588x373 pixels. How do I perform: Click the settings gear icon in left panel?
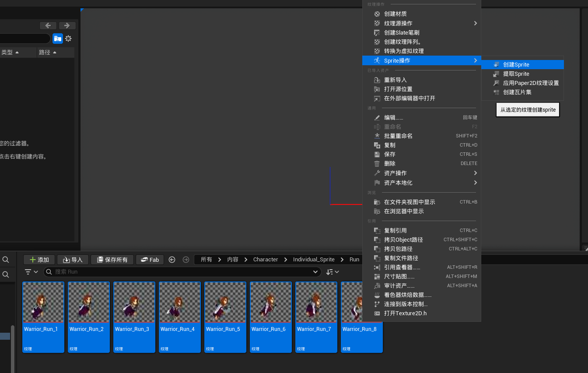pos(68,39)
